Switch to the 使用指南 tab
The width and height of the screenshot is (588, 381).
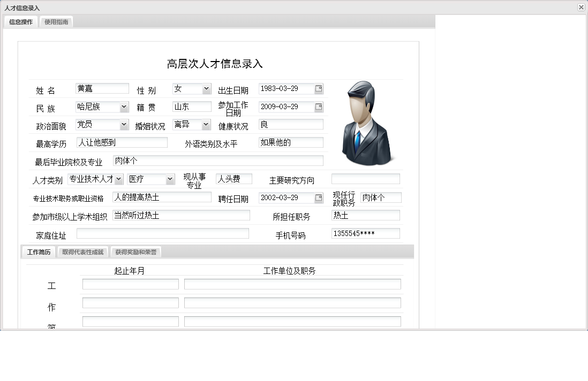[56, 22]
